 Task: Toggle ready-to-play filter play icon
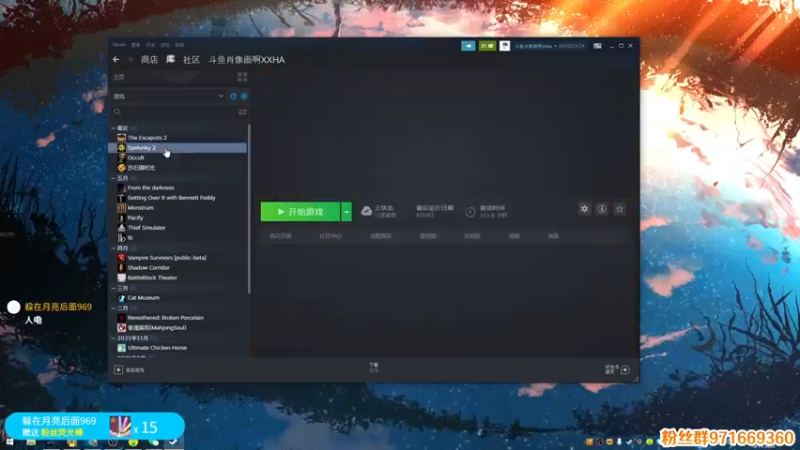click(244, 96)
